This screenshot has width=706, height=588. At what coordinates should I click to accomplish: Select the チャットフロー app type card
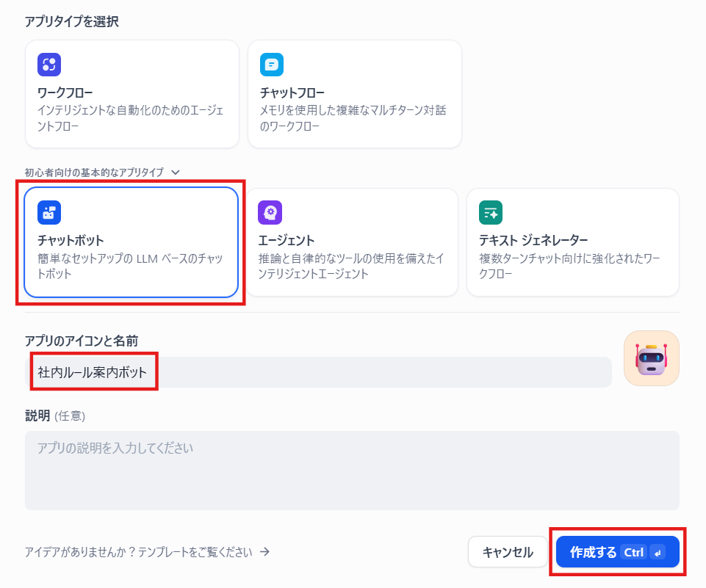coord(354,93)
